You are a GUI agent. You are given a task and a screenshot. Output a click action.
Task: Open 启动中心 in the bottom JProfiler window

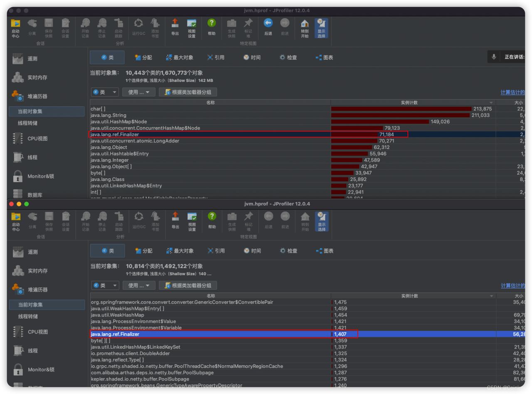16,221
